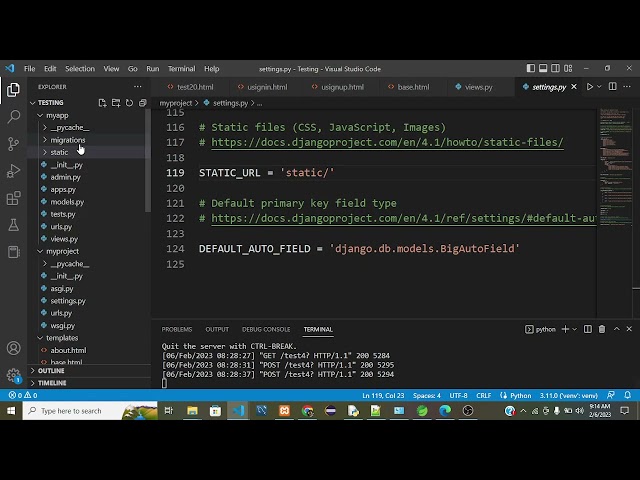Open editor more actions ellipsis
This screenshot has width=640, height=480.
pyautogui.click(x=627, y=87)
